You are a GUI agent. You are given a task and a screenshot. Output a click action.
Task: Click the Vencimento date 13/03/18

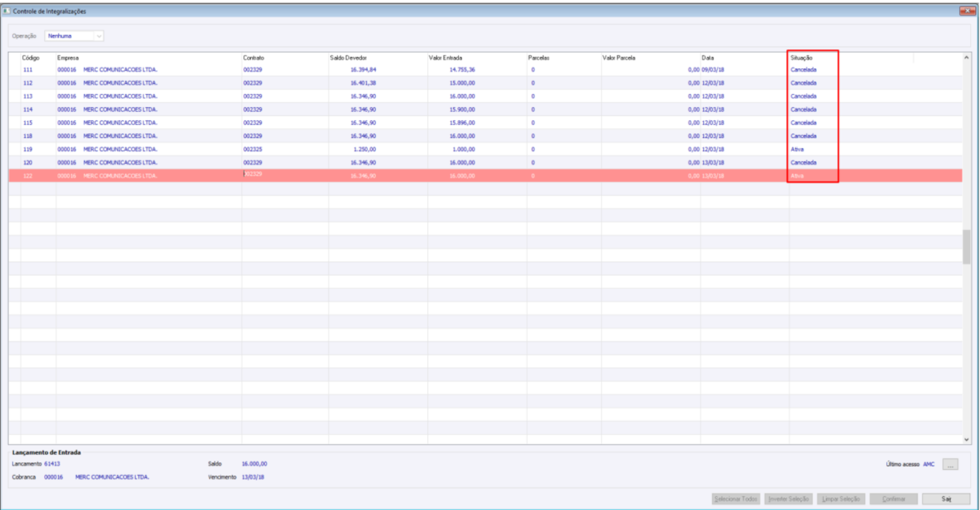coord(253,477)
